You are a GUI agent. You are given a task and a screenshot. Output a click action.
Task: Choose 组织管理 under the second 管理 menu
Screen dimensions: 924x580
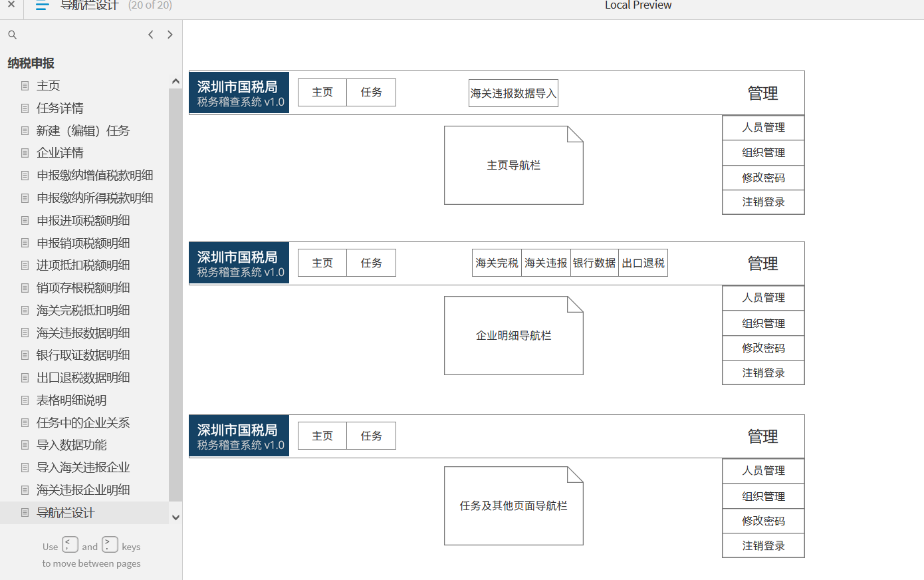[x=763, y=323]
